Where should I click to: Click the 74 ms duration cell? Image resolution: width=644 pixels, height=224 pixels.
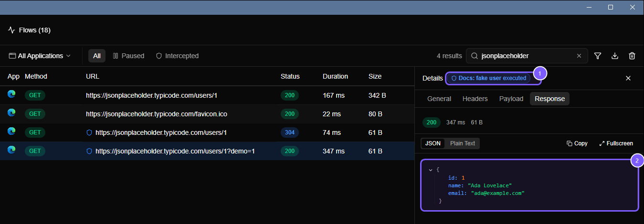coord(332,132)
